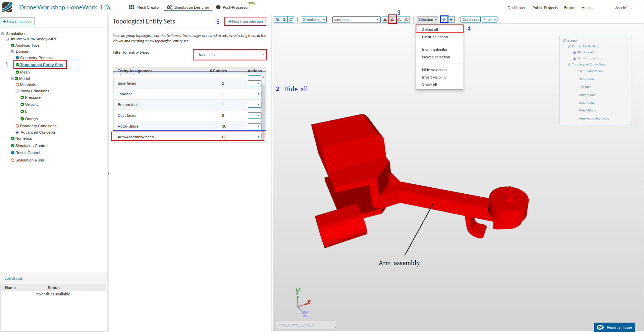
Task: Open actions dropdown for Arm-Assembly-faces row
Action: tap(255, 137)
